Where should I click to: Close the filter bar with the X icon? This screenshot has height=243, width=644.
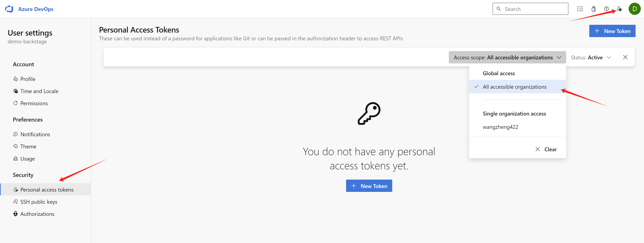(625, 57)
